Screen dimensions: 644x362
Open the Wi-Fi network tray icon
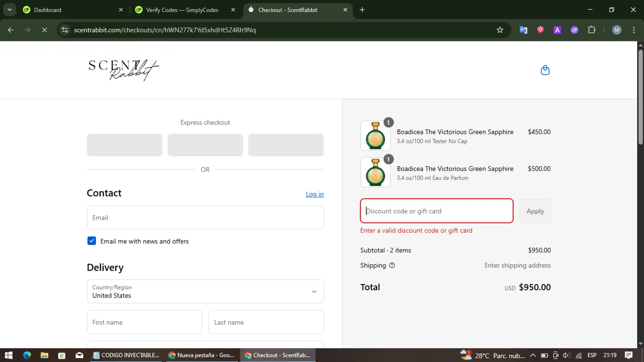tap(579, 355)
